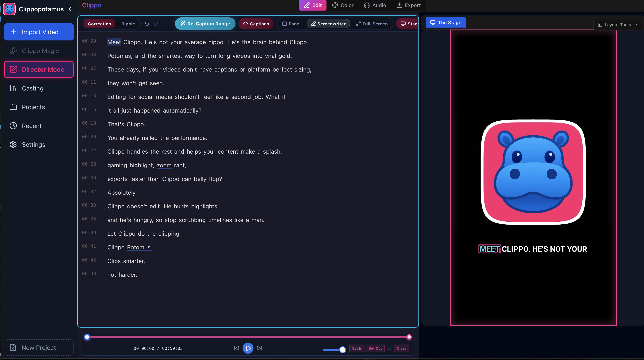Collapse the sidebar with the chevron arrow
Image resolution: width=644 pixels, height=360 pixels.
(70, 9)
